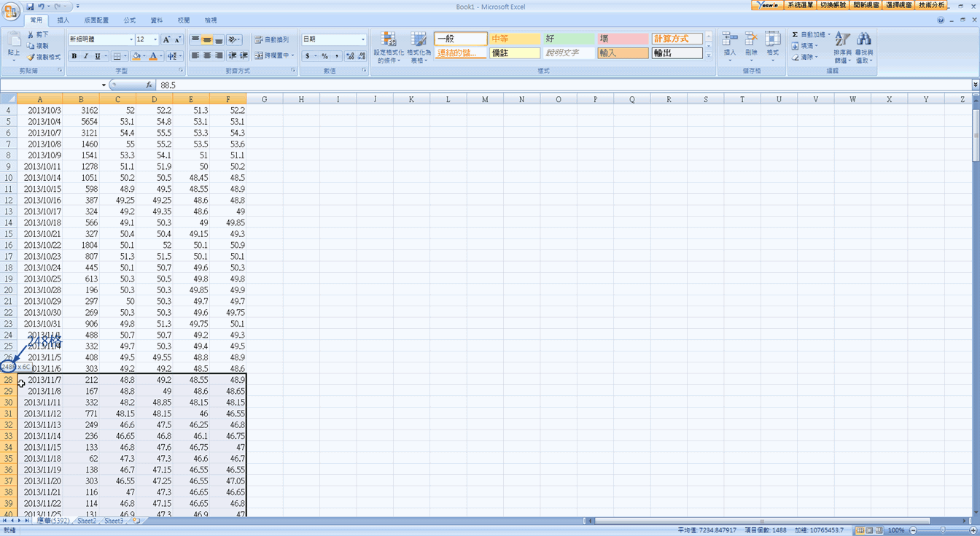980x536 pixels.
Task: Open AutoSum (自動加總) dropdown
Action: click(829, 34)
